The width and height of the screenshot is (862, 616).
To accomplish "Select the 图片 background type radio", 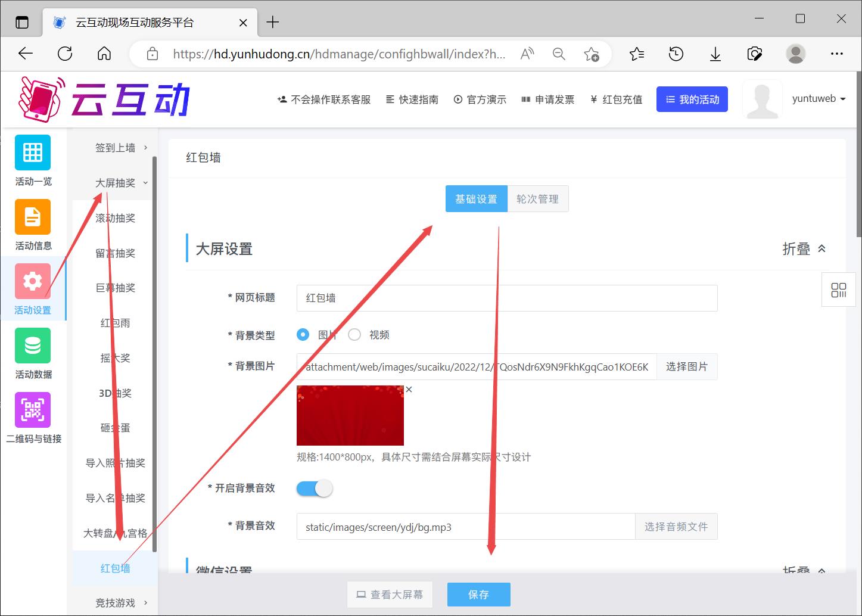I will coord(303,335).
